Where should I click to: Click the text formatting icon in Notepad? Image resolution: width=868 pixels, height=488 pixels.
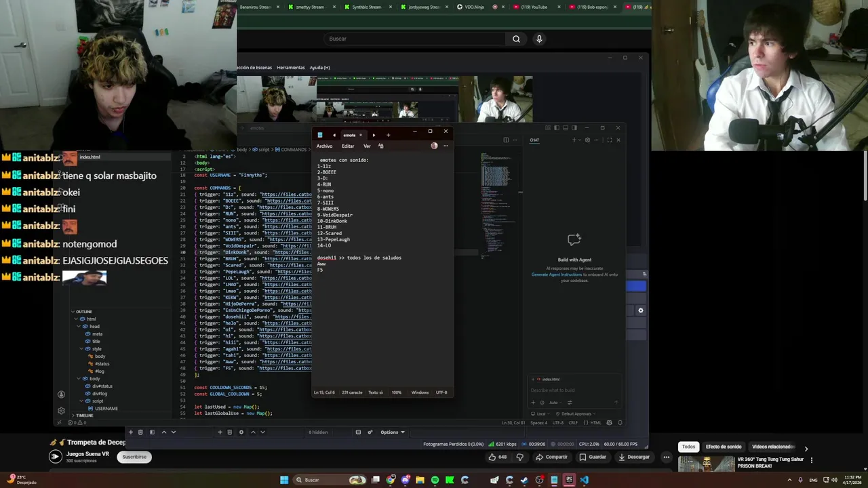(x=380, y=146)
